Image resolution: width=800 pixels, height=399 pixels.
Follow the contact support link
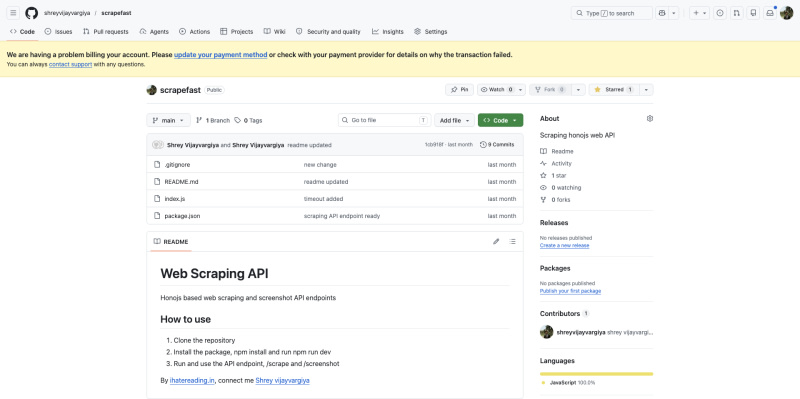coord(70,64)
